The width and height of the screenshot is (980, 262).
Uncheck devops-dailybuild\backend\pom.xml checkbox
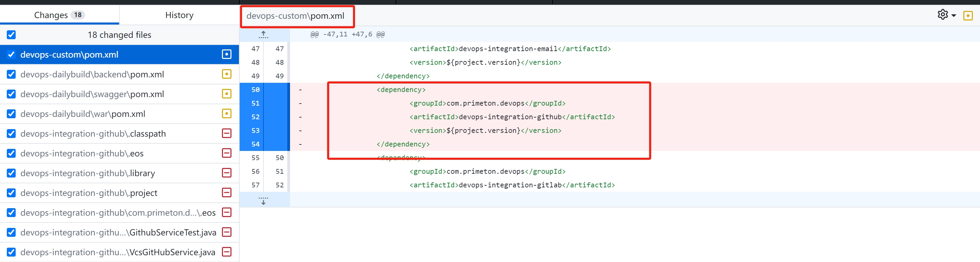(12, 74)
